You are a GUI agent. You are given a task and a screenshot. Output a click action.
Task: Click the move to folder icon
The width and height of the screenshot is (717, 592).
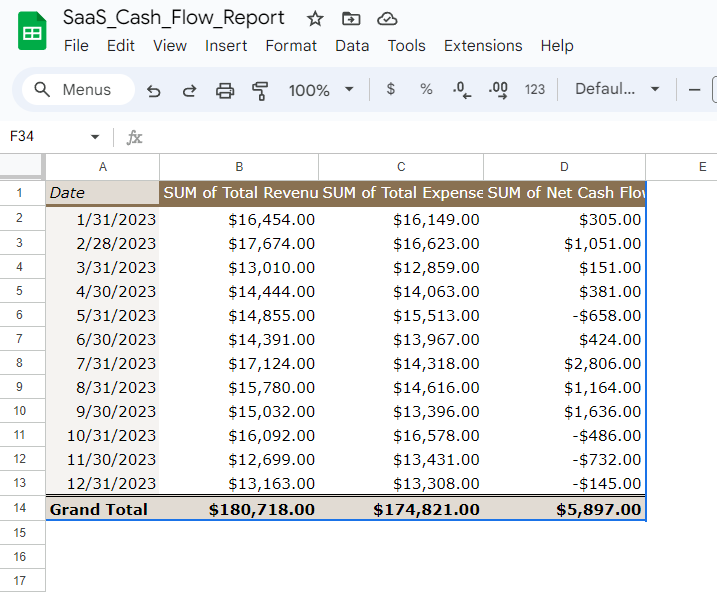pyautogui.click(x=351, y=19)
